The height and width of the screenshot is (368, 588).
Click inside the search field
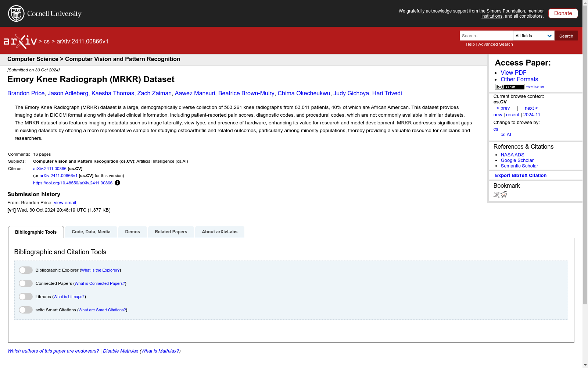[x=486, y=35]
